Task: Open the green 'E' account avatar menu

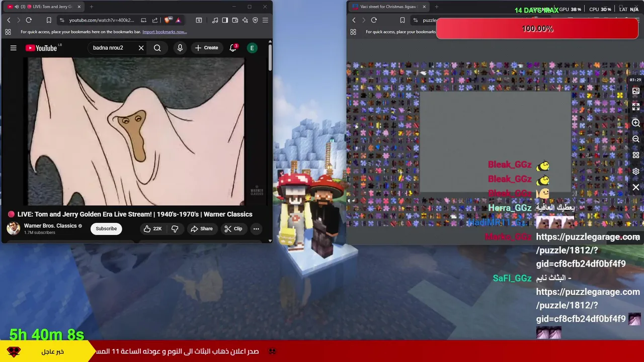Action: [x=252, y=48]
